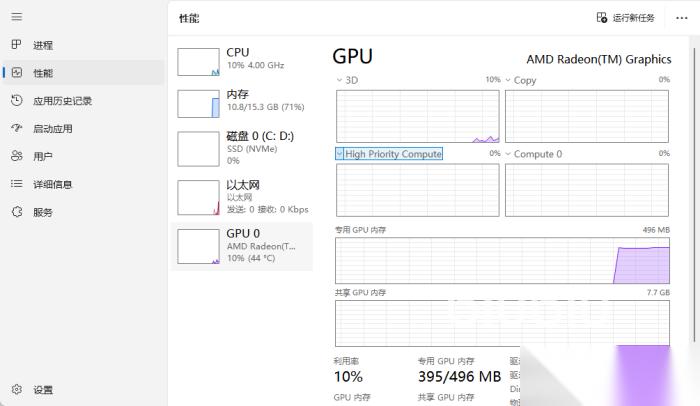700x406 pixels.
Task: Open the 服务 services icon
Action: click(x=17, y=212)
